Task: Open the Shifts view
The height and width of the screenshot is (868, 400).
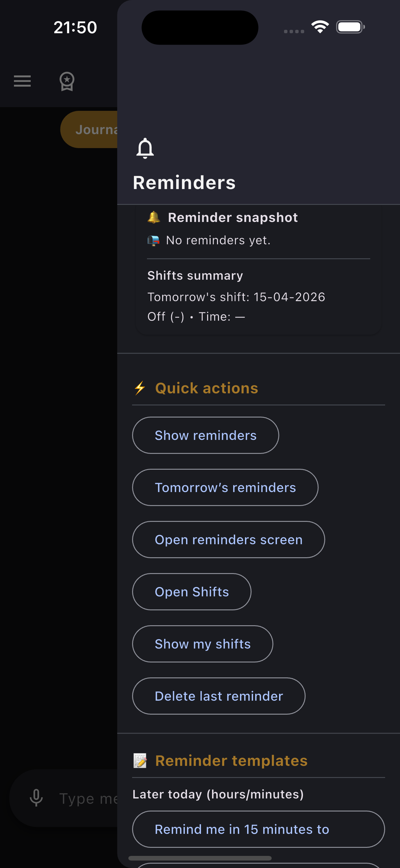Action: (192, 592)
